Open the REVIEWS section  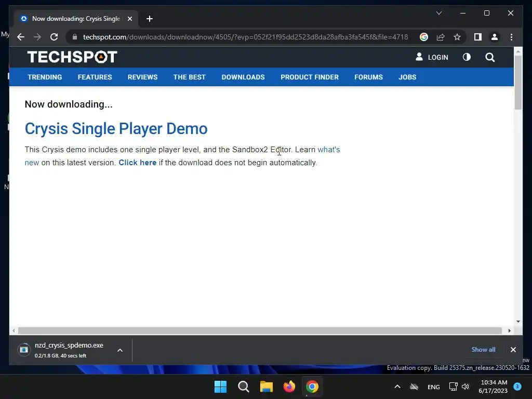[x=142, y=77]
